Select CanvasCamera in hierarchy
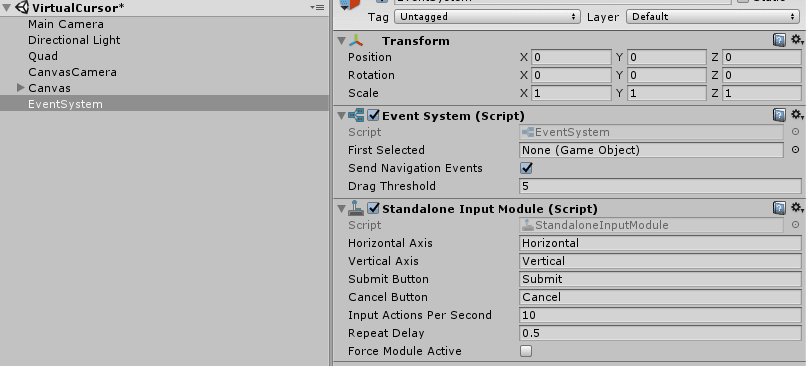Viewport: 806px width, 366px height. pos(72,72)
